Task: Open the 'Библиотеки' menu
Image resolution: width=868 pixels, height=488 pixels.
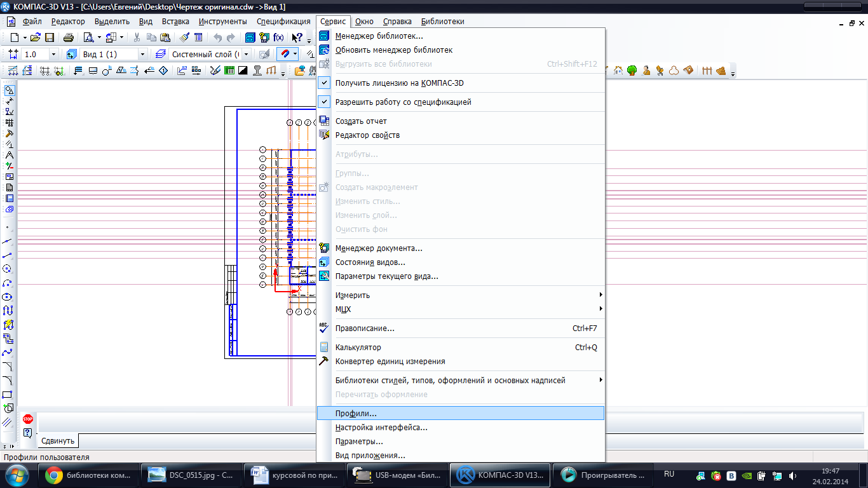Action: coord(442,22)
